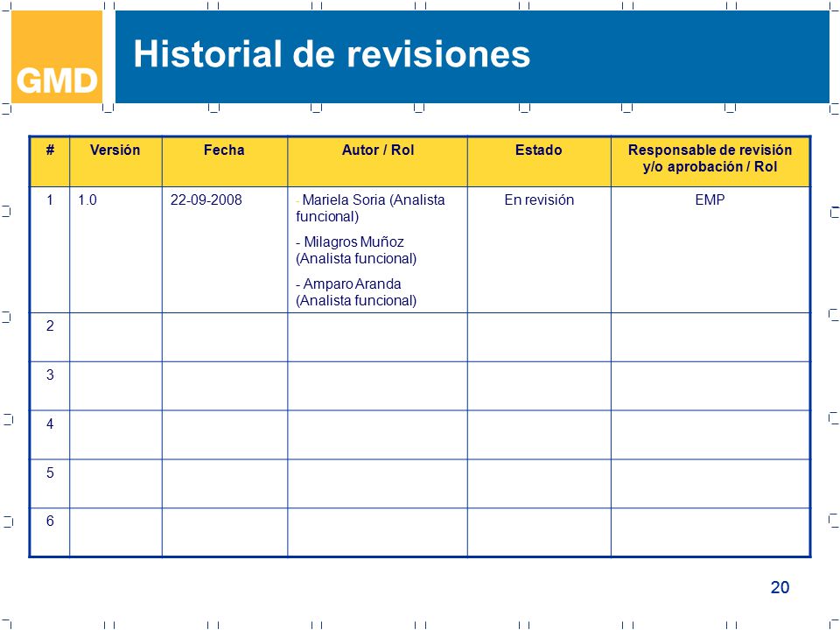Select the row number 6 cell
This screenshot has width=840, height=630.
50,532
